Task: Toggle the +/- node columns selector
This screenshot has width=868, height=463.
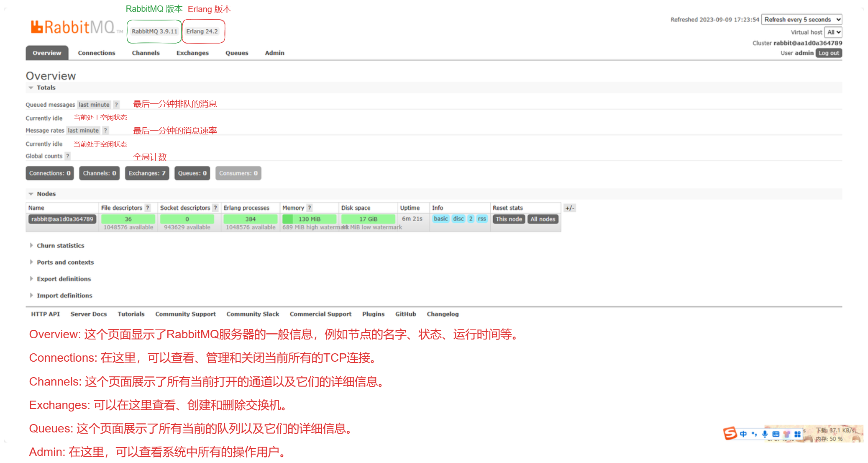Action: pos(570,208)
